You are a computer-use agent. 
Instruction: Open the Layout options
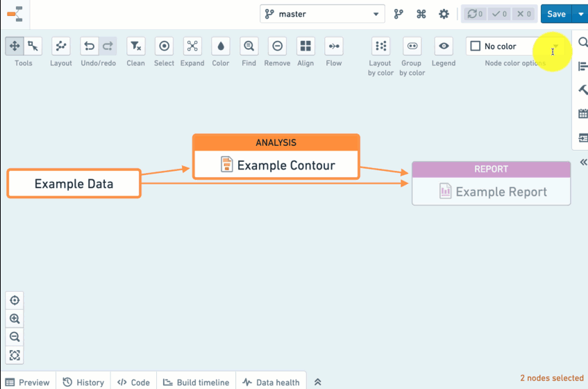pos(61,46)
